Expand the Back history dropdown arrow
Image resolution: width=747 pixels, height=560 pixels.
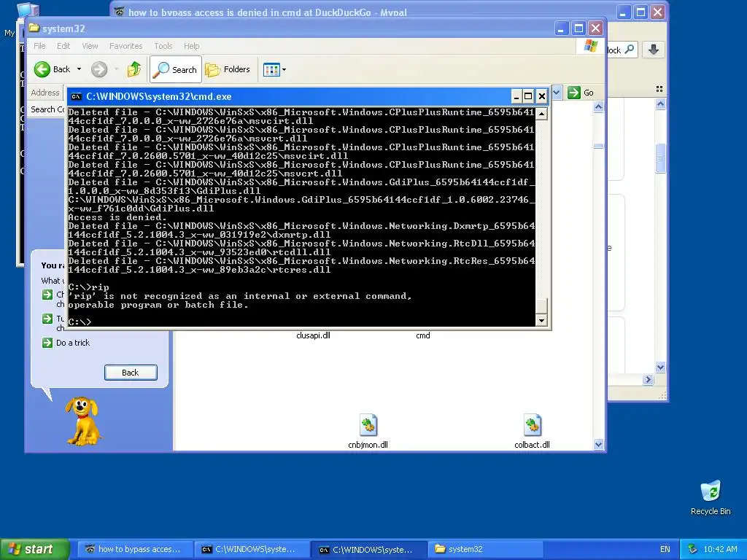tap(79, 69)
